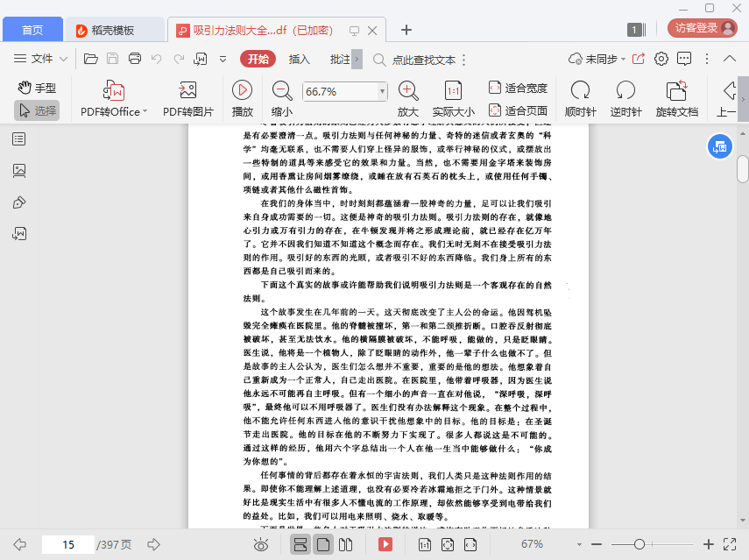The image size is (749, 560).
Task: Open window count badge 1
Action: 636,30
